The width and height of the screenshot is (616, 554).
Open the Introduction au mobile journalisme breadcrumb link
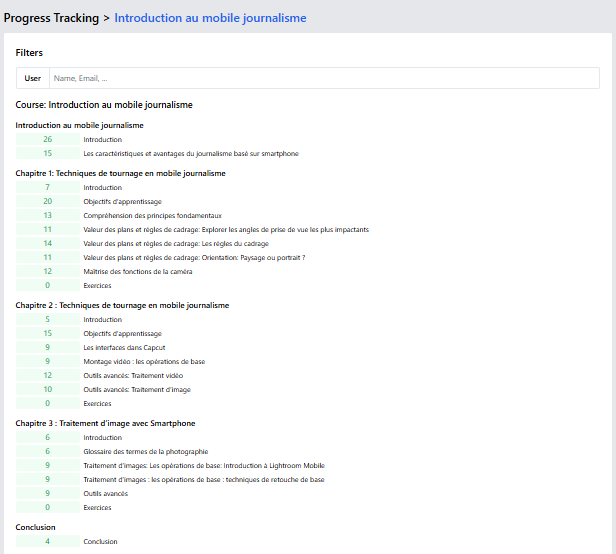tap(210, 17)
